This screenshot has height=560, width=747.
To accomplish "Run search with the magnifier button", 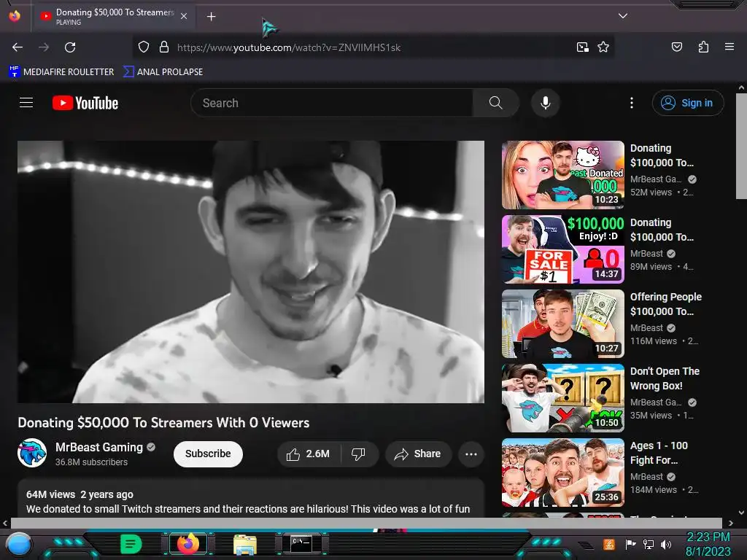I will pos(495,103).
